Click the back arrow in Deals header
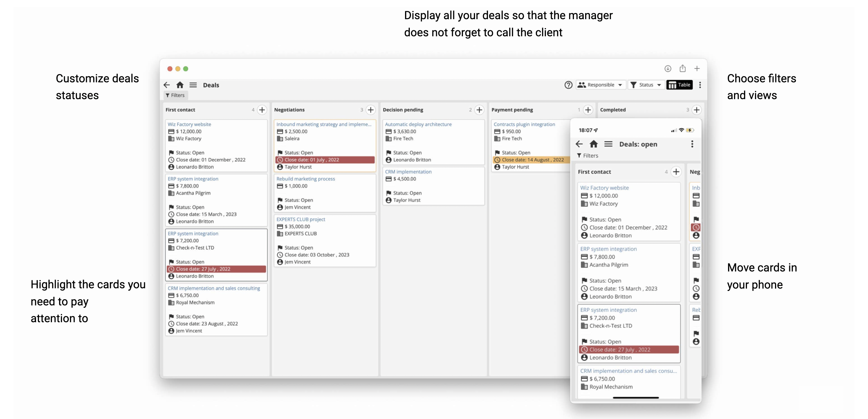 pyautogui.click(x=167, y=85)
